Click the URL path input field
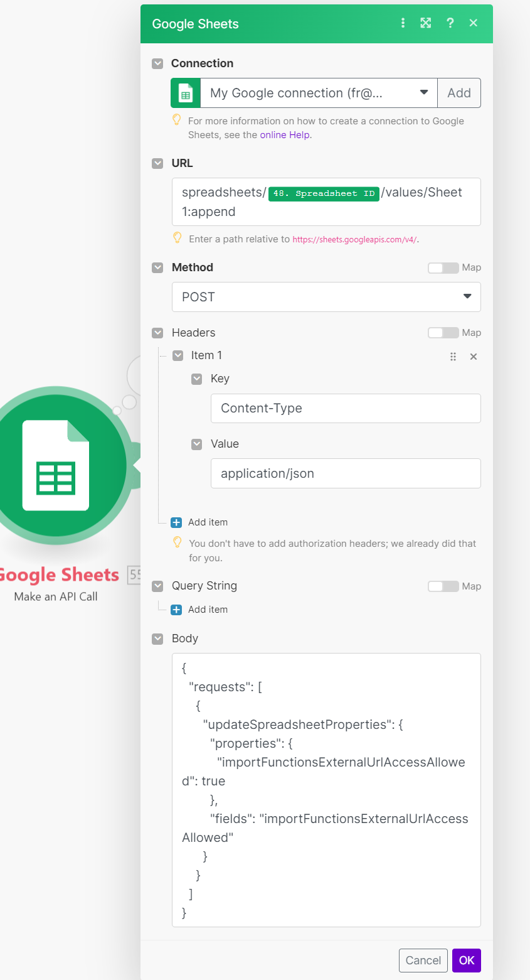Viewport: 530px width, 980px height. [326, 202]
